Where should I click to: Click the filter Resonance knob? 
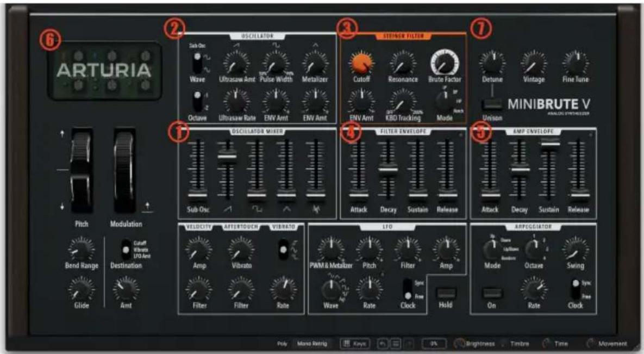point(403,63)
